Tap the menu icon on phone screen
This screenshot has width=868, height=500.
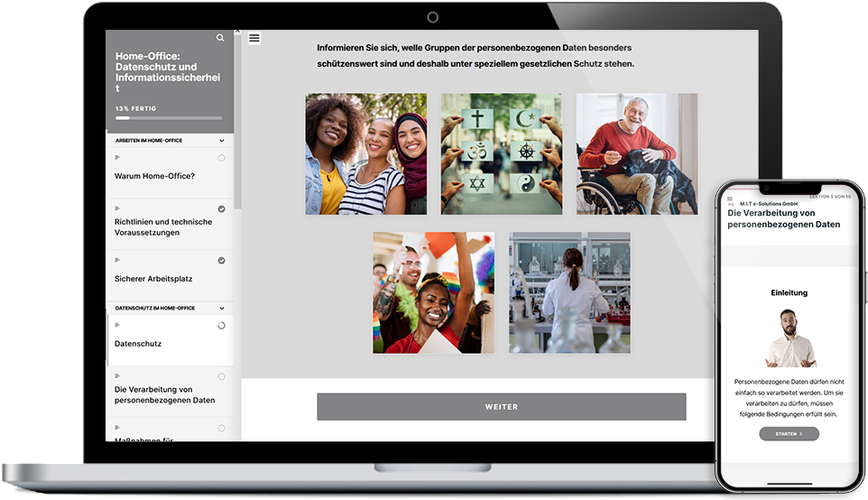(730, 199)
